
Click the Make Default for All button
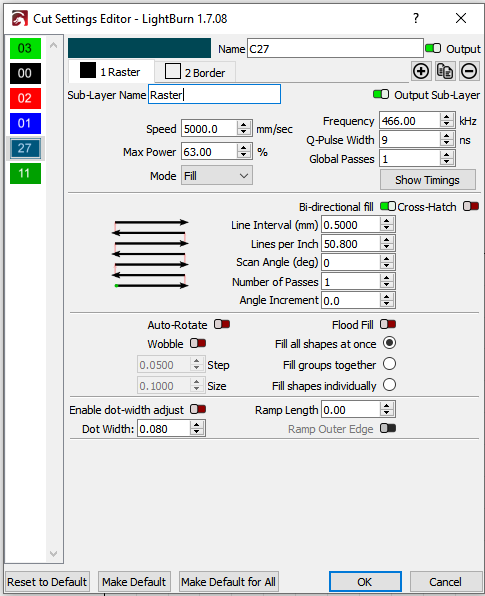click(228, 582)
